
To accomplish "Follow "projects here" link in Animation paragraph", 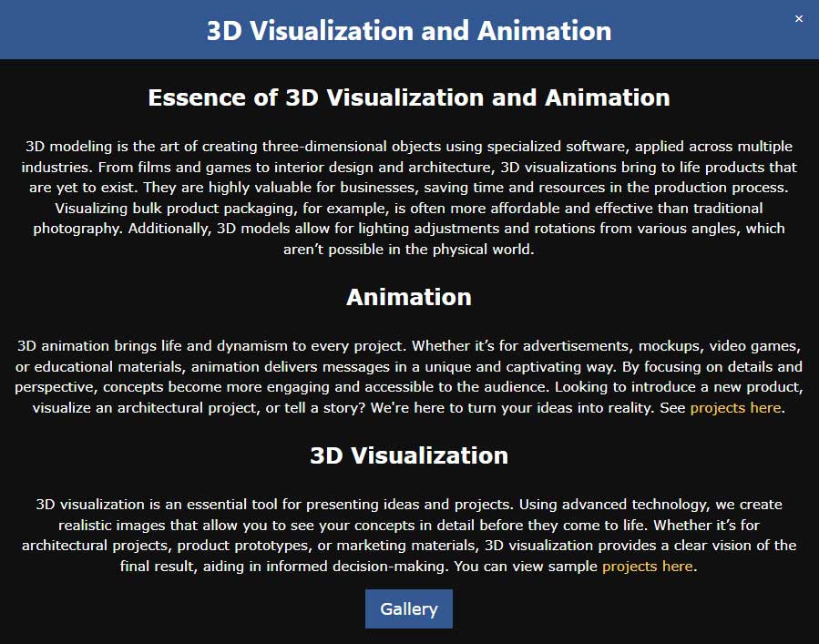I will click(x=735, y=408).
